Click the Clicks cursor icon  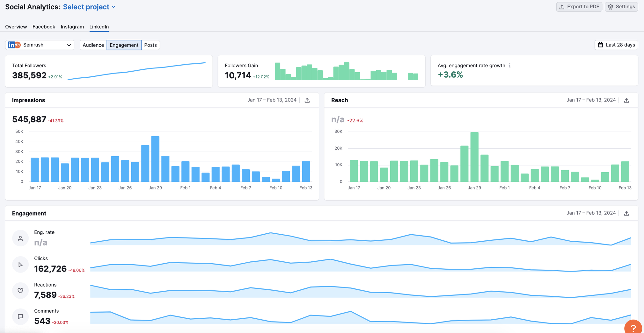pyautogui.click(x=20, y=265)
